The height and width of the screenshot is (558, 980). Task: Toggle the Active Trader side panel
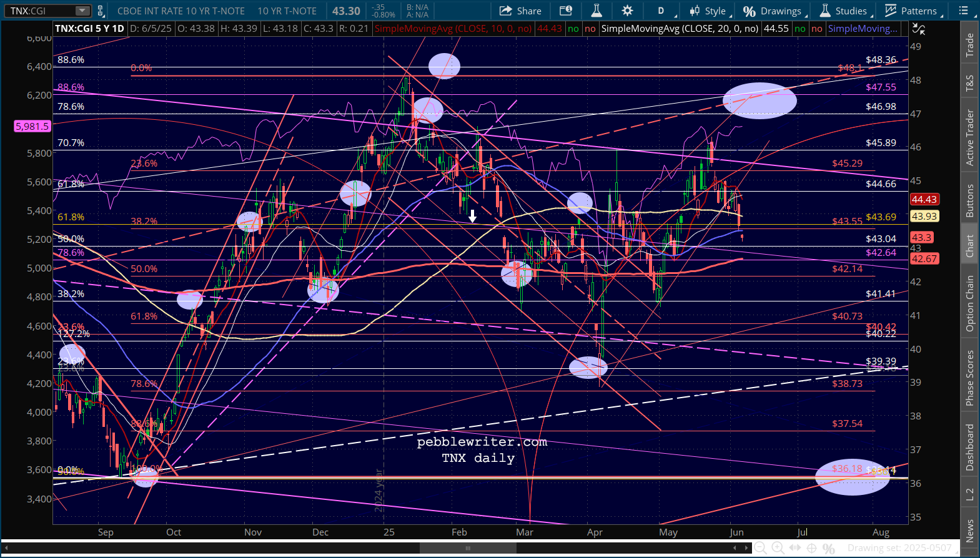click(x=969, y=137)
